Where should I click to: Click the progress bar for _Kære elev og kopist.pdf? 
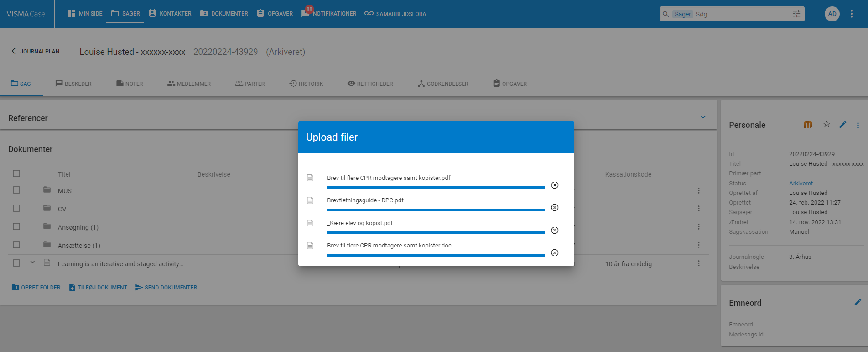[x=436, y=233]
